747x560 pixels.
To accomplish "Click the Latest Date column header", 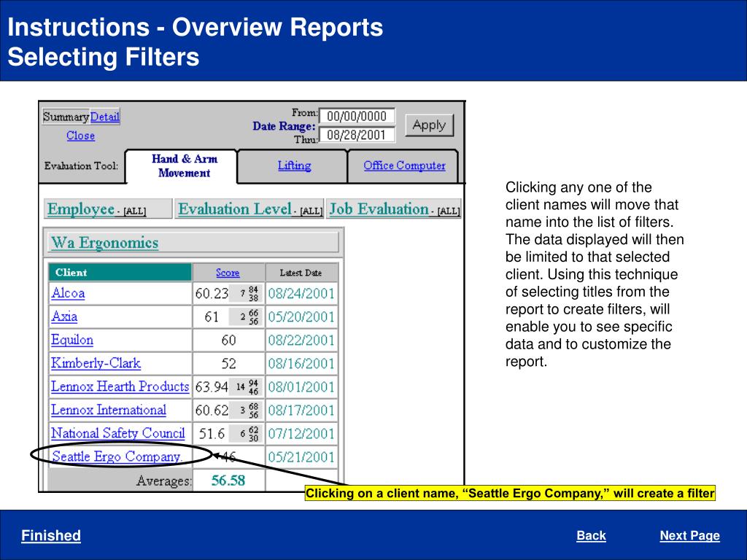I will 301,273.
